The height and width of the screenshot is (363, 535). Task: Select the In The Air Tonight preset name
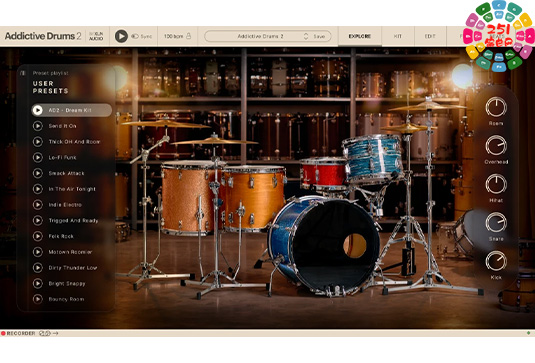(72, 189)
